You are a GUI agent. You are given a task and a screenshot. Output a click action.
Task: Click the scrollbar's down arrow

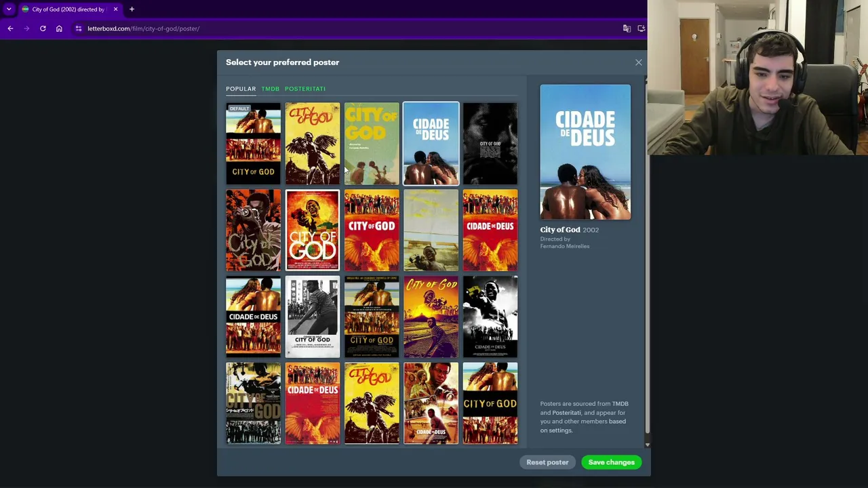pos(648,445)
